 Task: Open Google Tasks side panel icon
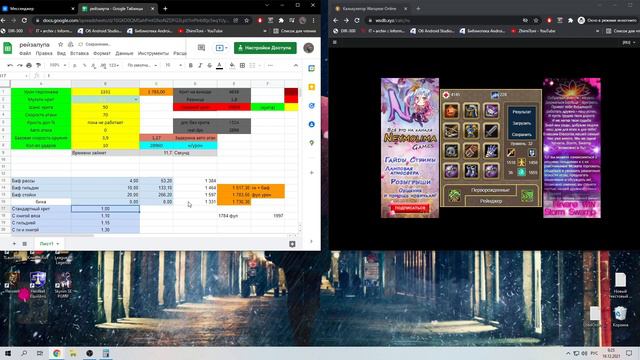tap(311, 106)
